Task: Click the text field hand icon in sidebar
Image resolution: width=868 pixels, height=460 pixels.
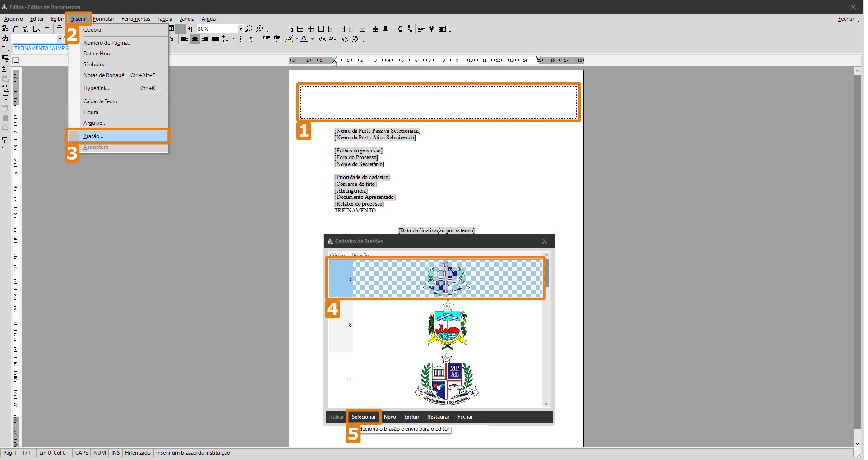Action: point(5,49)
